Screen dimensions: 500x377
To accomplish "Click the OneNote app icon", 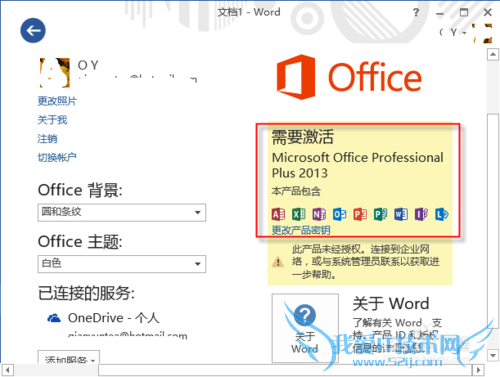I will tap(319, 214).
